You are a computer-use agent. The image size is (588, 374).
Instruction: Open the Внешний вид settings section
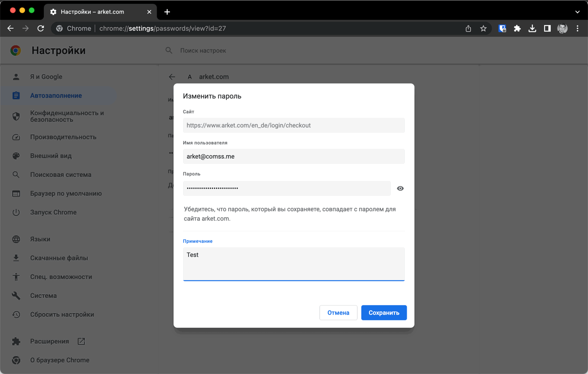[x=51, y=156]
